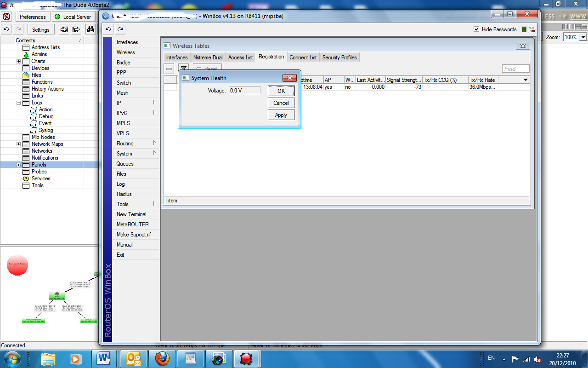Click the red node in network map preview

click(x=17, y=265)
